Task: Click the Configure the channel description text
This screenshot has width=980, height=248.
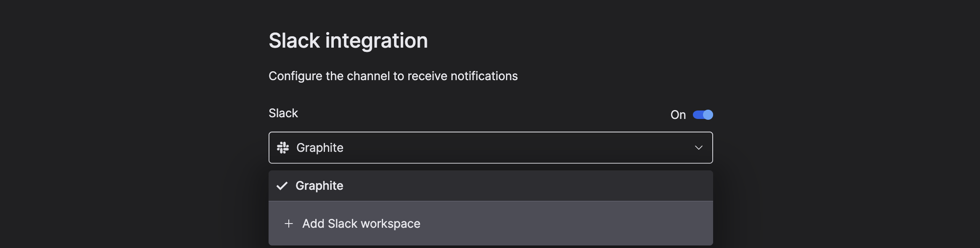Action: coord(393,76)
